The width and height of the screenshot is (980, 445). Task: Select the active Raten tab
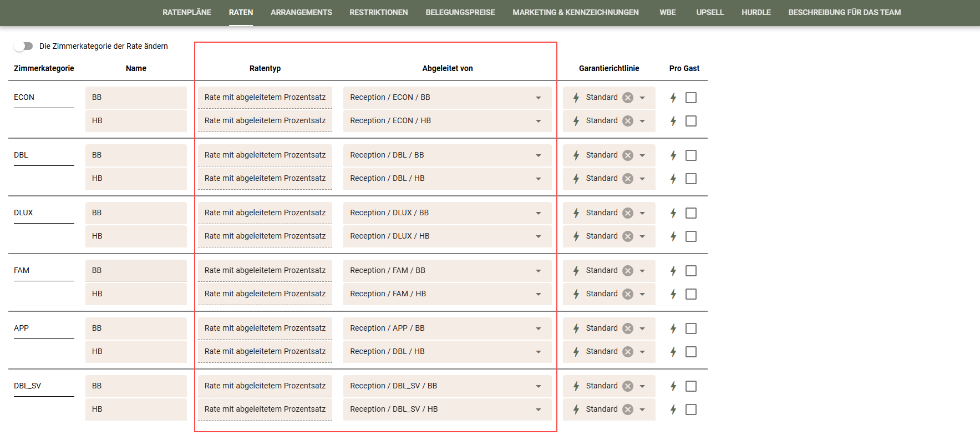pyautogui.click(x=241, y=12)
